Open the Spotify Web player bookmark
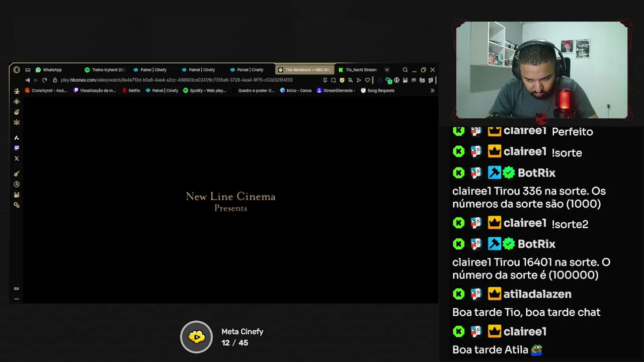The height and width of the screenshot is (362, 644). pos(205,90)
